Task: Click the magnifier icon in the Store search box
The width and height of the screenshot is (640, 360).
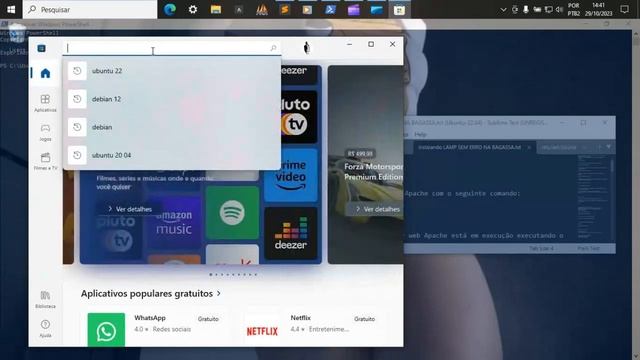Action: 273,48
